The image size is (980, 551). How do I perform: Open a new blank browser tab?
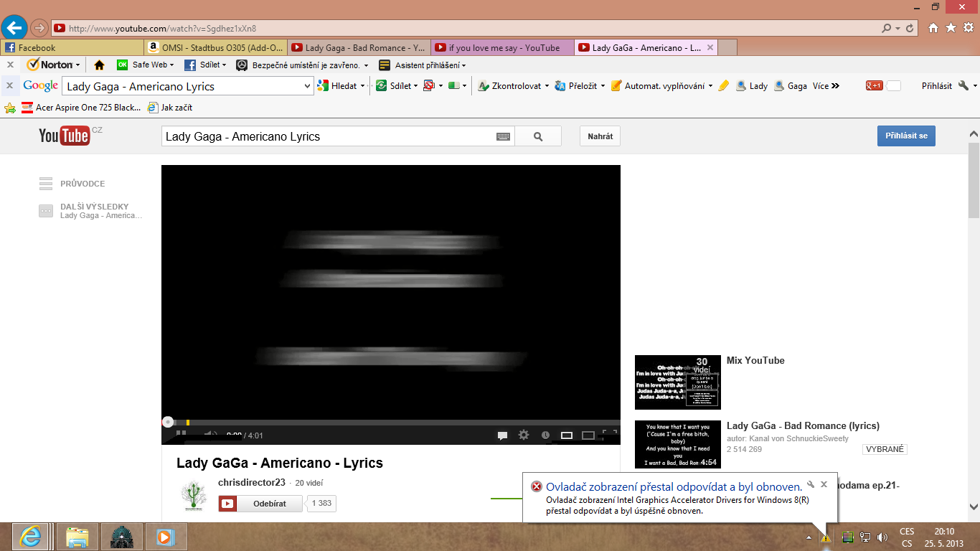coord(727,48)
